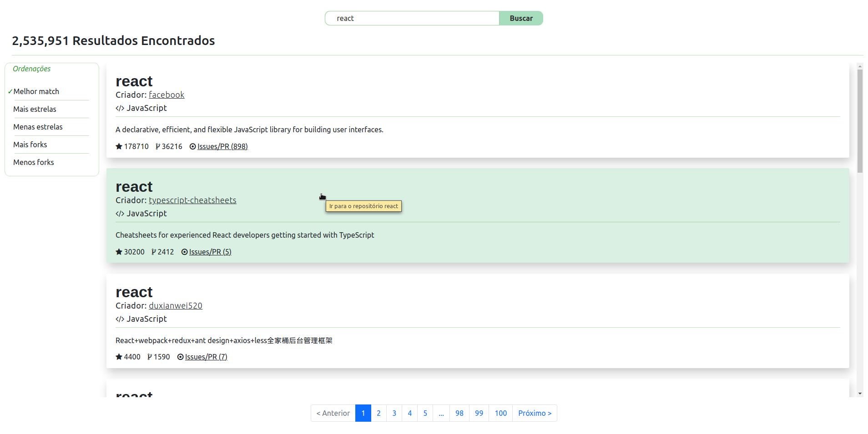Open the facebook 'react' repository title
The image size is (868, 434).
click(134, 81)
